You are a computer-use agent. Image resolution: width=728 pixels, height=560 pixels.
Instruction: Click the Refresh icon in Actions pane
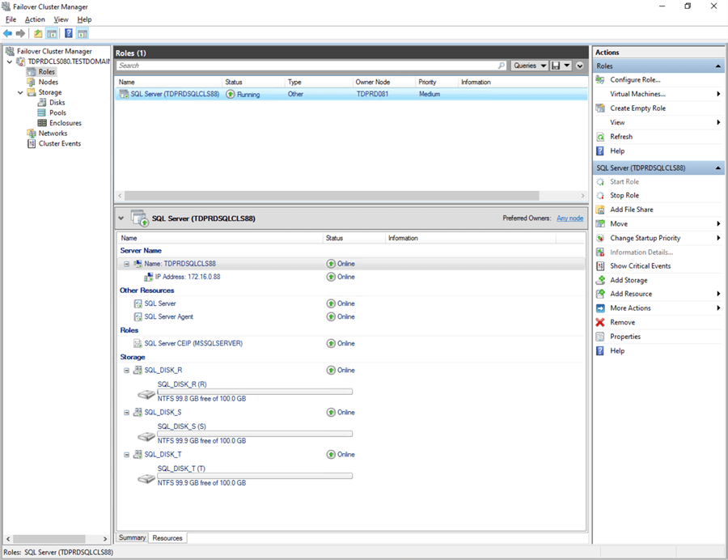pos(600,137)
